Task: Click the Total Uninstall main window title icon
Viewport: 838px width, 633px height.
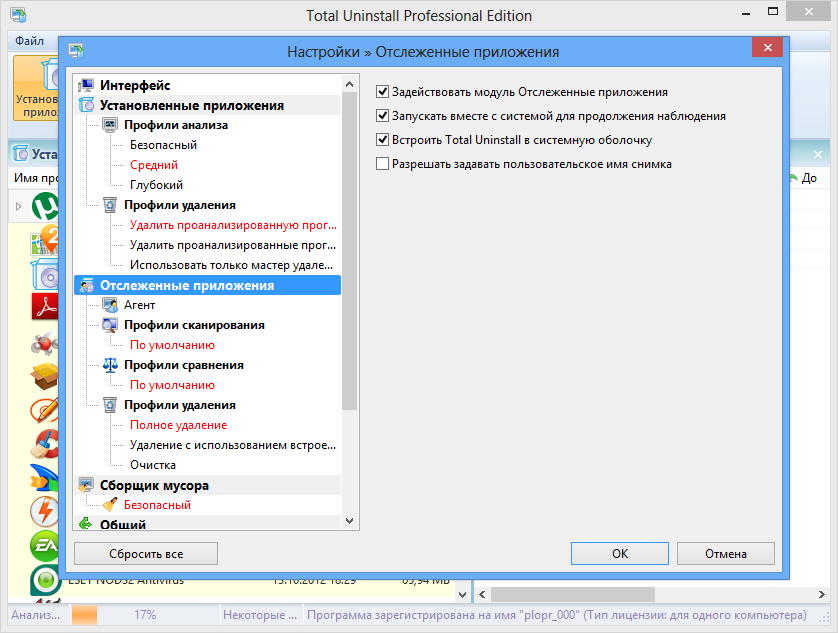Action: point(18,15)
